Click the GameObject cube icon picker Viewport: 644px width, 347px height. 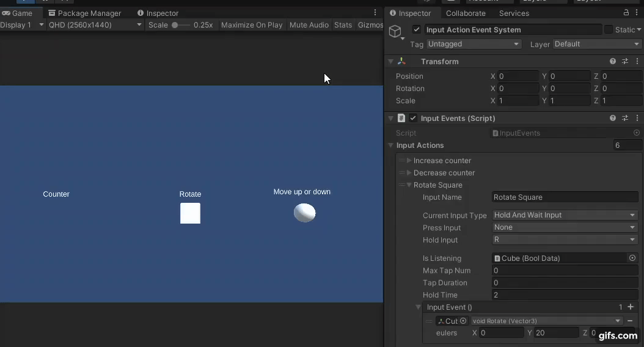coord(395,32)
